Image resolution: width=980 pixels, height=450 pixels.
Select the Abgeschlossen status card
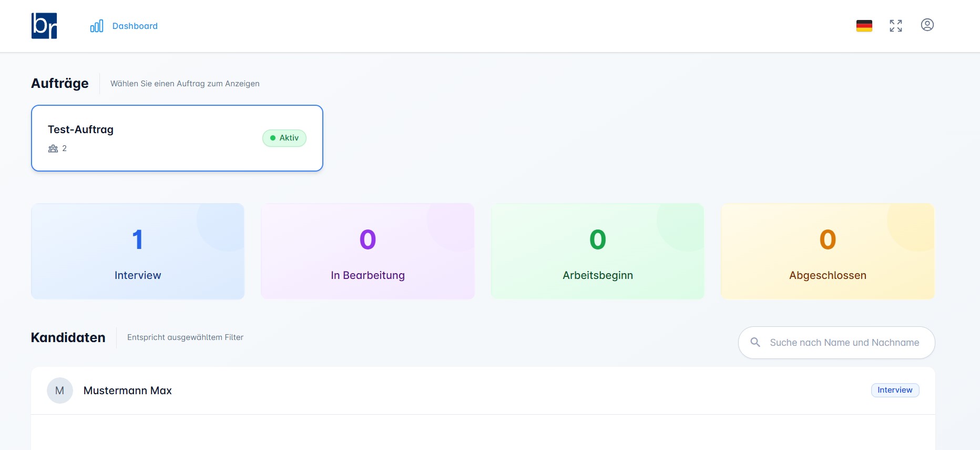click(x=828, y=251)
